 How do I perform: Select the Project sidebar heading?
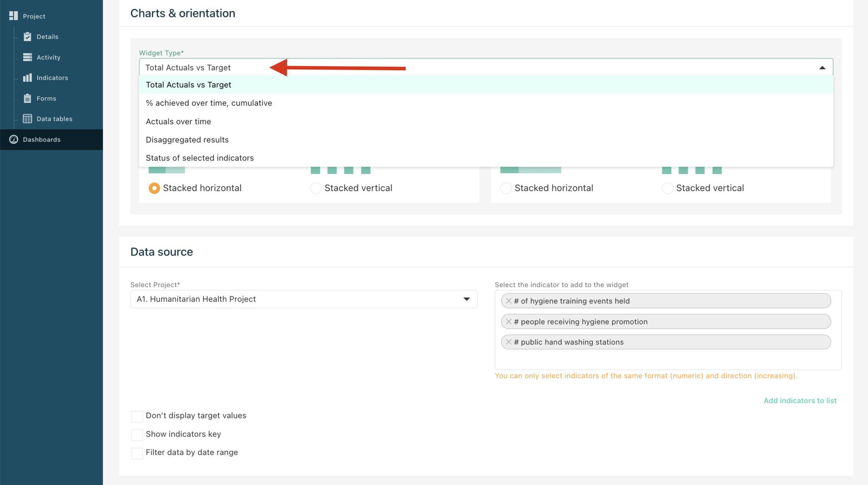pyautogui.click(x=34, y=16)
